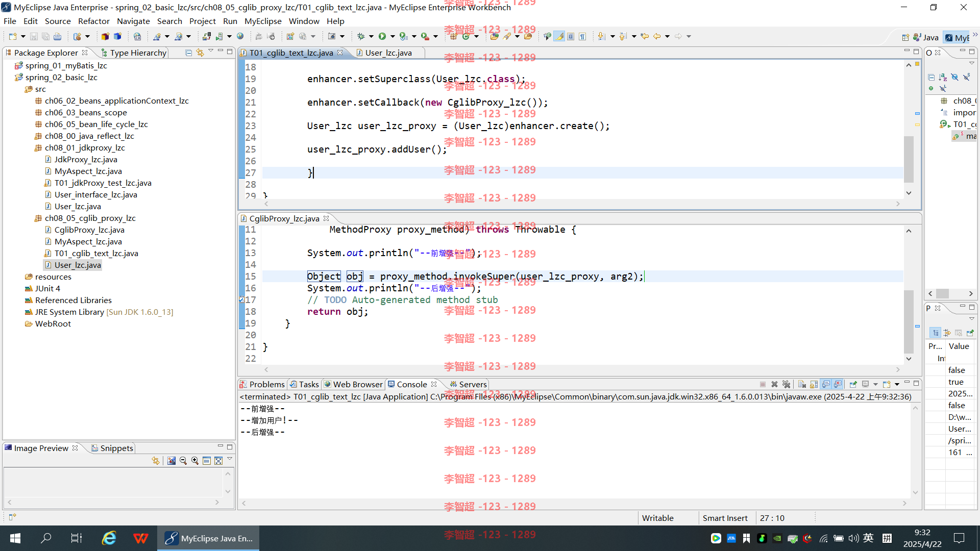Click the Open Perspective icon
The width and height of the screenshot is (980, 551).
click(x=905, y=37)
